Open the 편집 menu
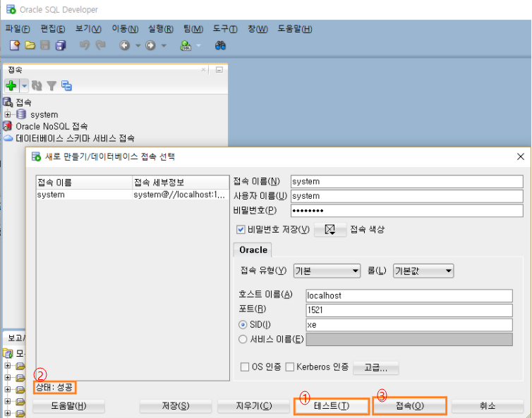The height and width of the screenshot is (418, 532). [x=53, y=29]
